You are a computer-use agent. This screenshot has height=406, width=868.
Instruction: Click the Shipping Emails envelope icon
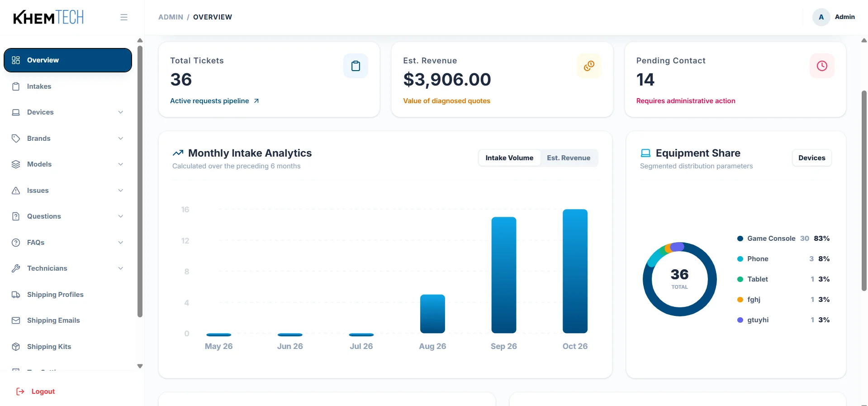[x=16, y=320]
